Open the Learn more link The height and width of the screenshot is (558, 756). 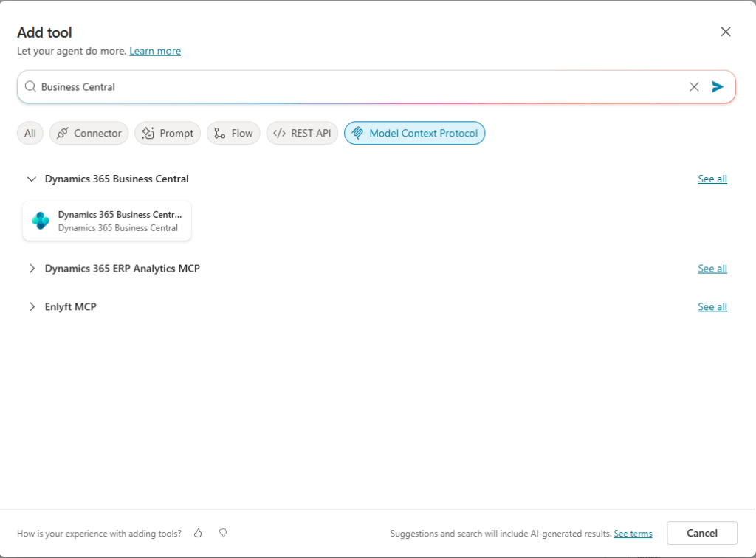[155, 51]
